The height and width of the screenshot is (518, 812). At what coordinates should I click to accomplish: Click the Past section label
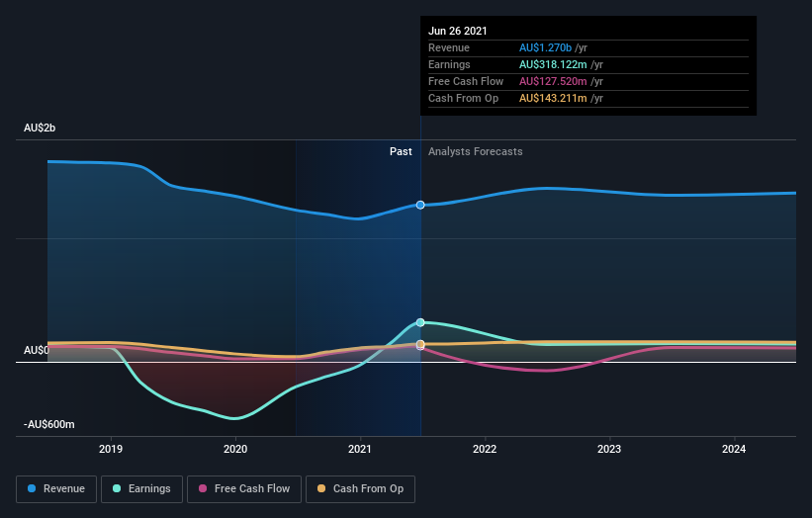pyautogui.click(x=401, y=151)
